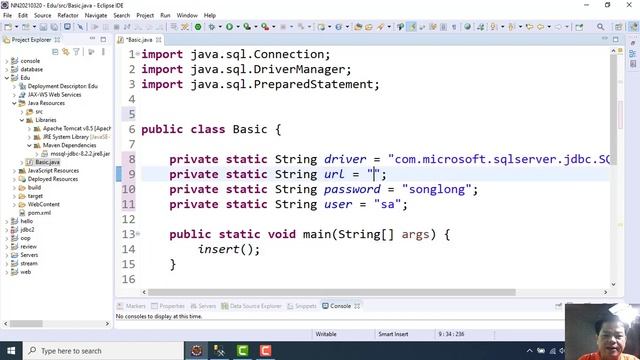This screenshot has width=640, height=360.
Task: Select pom.xml in Project Explorer
Action: tap(39, 213)
